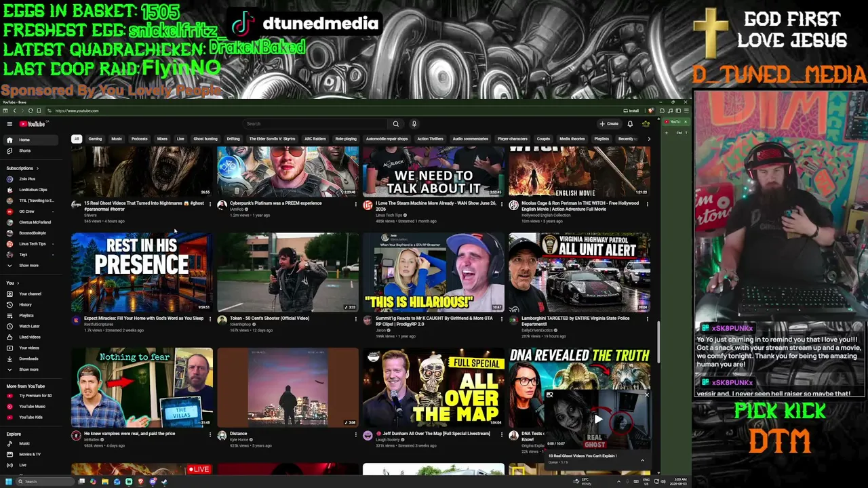Click the Create button

click(609, 124)
